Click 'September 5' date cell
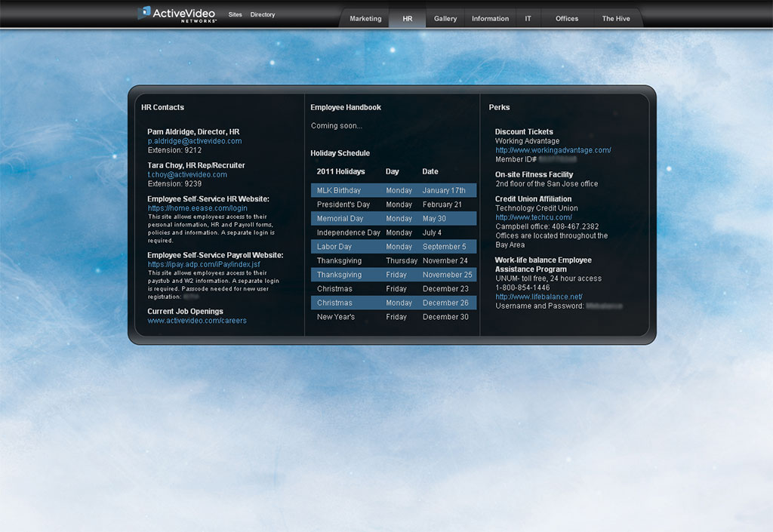 (444, 246)
